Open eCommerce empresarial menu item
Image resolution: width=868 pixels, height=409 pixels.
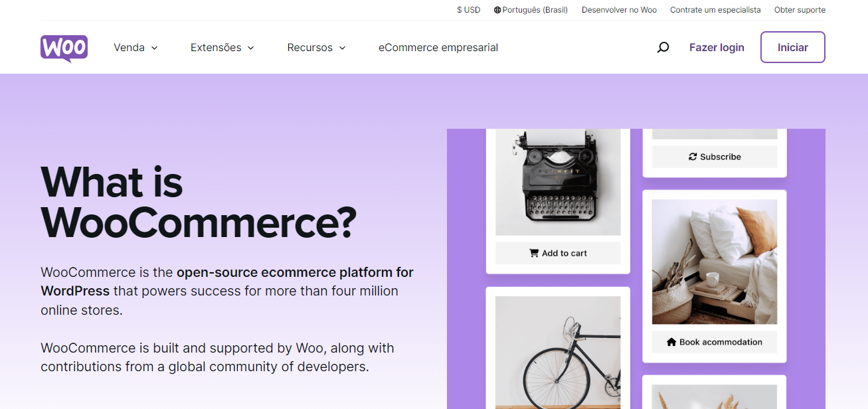coord(438,48)
